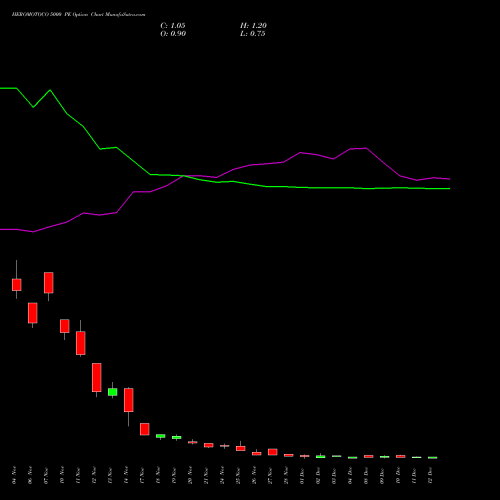The image size is (500, 500).
Task: Click the 24 Nov date label
Action: point(222,475)
